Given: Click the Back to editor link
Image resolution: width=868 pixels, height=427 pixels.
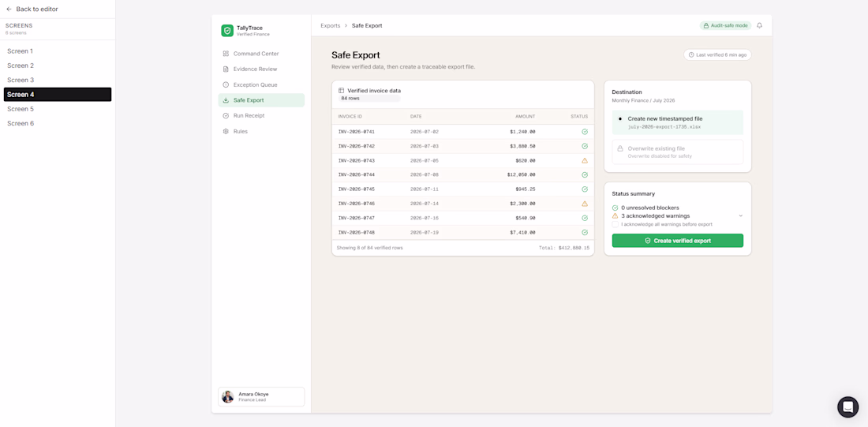Looking at the screenshot, I should pos(32,9).
